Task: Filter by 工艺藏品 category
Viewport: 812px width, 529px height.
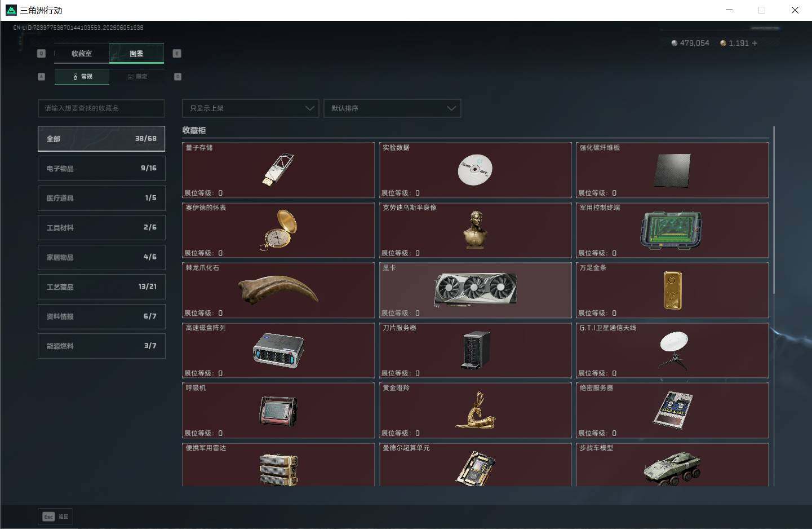Action: pos(101,286)
